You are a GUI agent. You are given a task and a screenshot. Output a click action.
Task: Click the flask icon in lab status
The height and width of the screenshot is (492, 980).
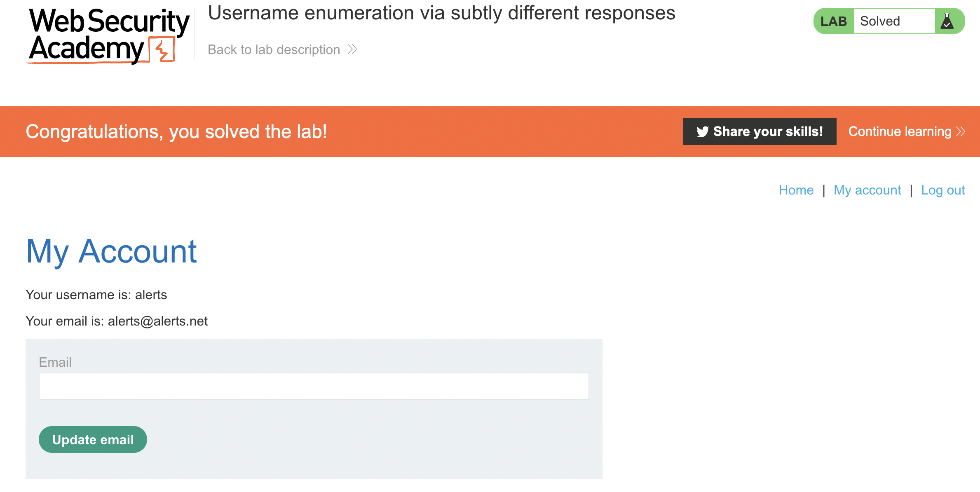tap(947, 21)
